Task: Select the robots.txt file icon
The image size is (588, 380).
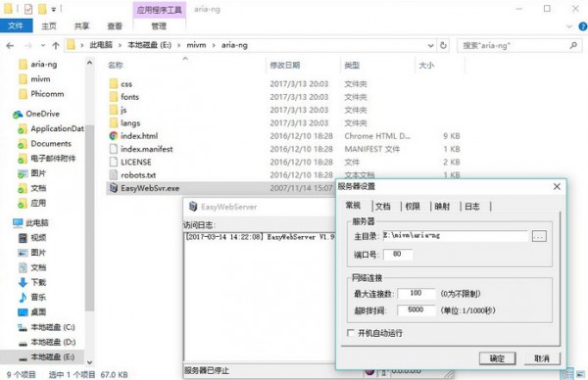Action: 114,174
